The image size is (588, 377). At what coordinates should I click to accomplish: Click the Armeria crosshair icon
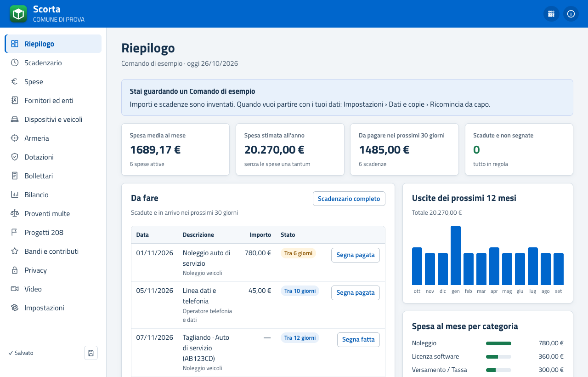pyautogui.click(x=15, y=138)
